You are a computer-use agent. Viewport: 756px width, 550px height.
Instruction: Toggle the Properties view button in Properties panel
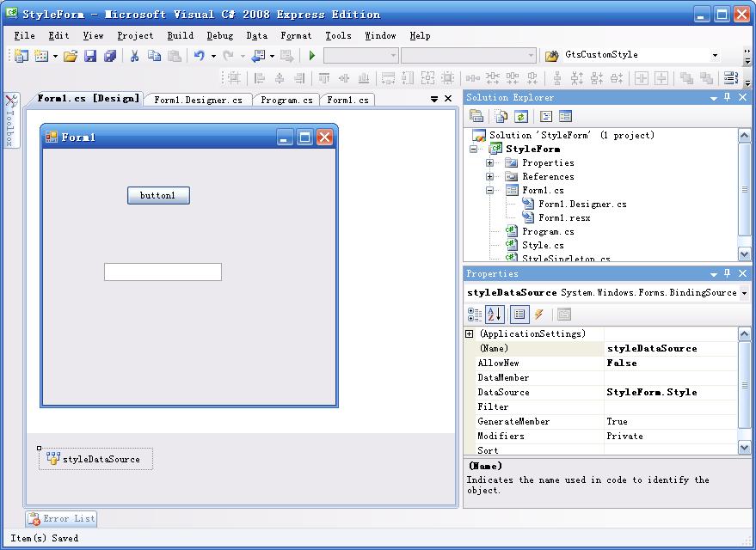[x=519, y=315]
